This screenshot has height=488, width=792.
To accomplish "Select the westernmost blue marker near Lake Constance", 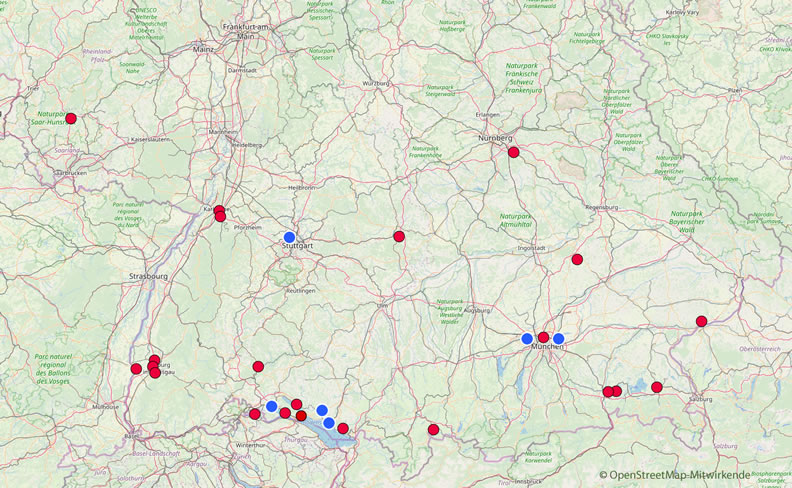I will [x=271, y=406].
